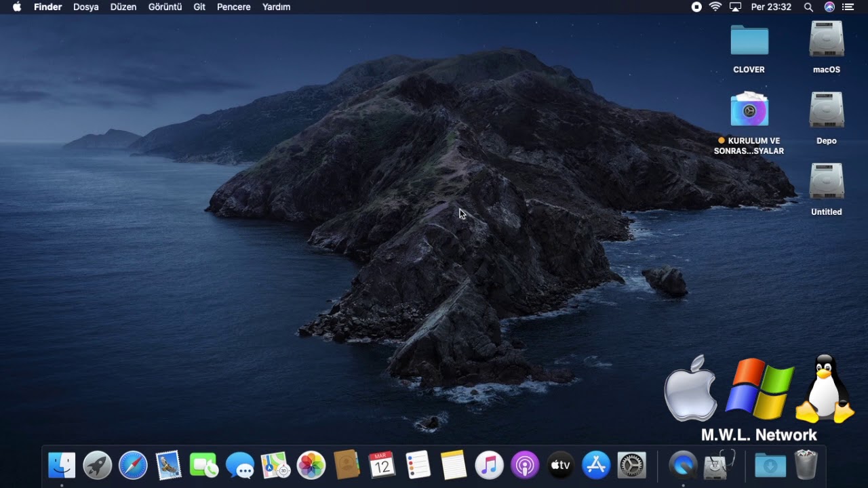The image size is (868, 488).
Task: Open Podcasts from the Dock
Action: coord(525,466)
